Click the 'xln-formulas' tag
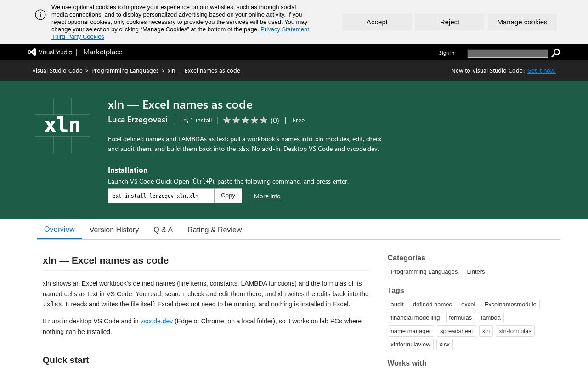Viewport: 588px width, 368px height. coord(515,331)
